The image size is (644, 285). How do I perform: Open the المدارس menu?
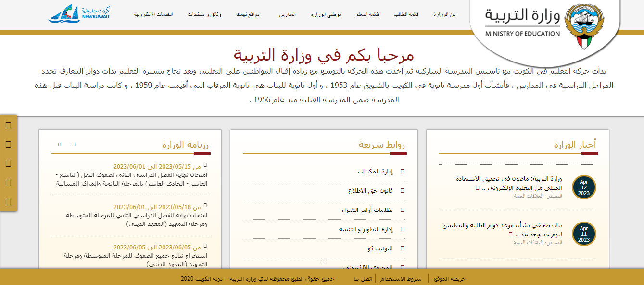(x=287, y=15)
